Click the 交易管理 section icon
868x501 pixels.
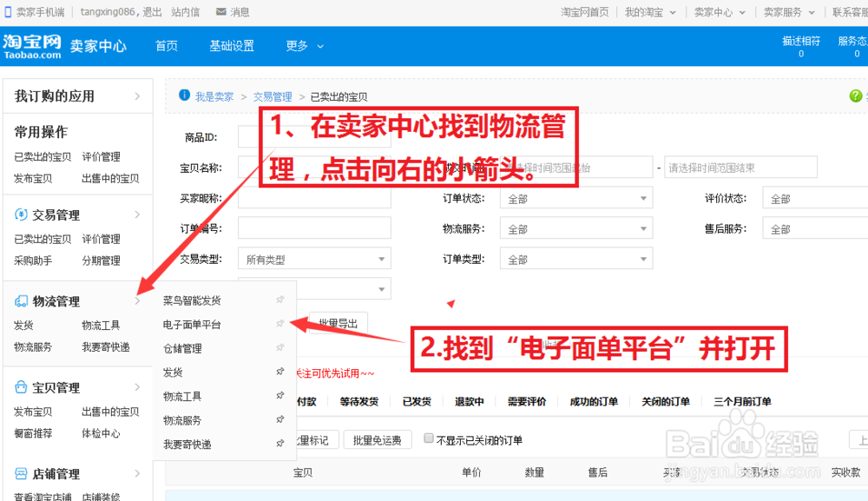pyautogui.click(x=21, y=214)
